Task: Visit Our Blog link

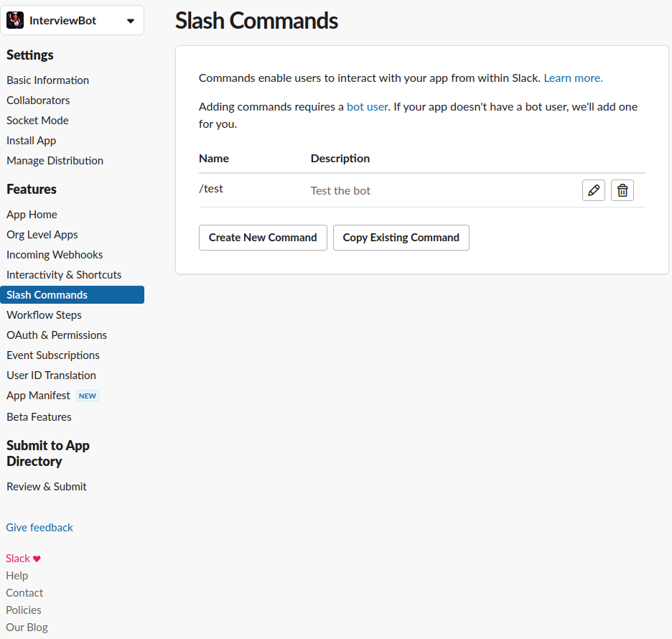Action: pyautogui.click(x=27, y=627)
